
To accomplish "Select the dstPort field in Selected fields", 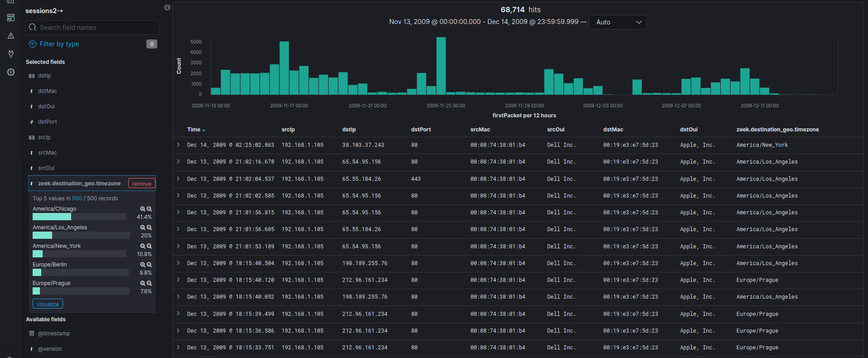I will pyautogui.click(x=48, y=122).
